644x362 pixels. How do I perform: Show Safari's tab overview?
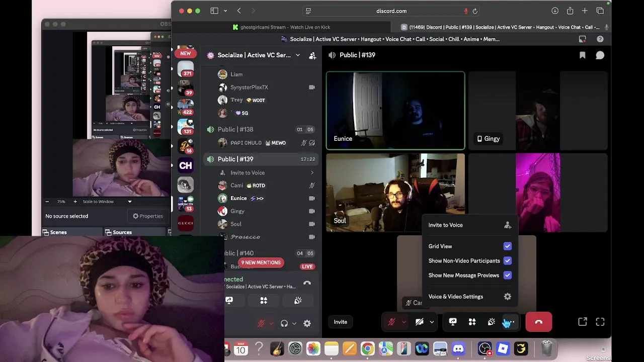(x=600, y=11)
